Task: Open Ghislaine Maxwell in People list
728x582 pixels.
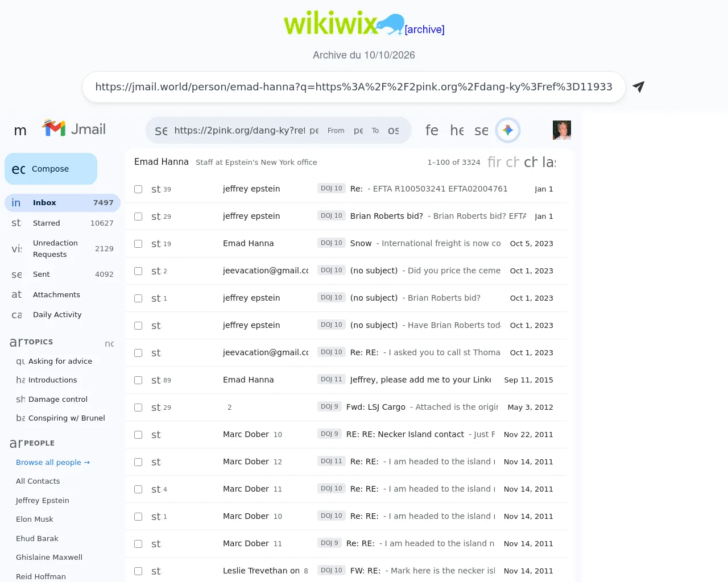Action: [49, 558]
